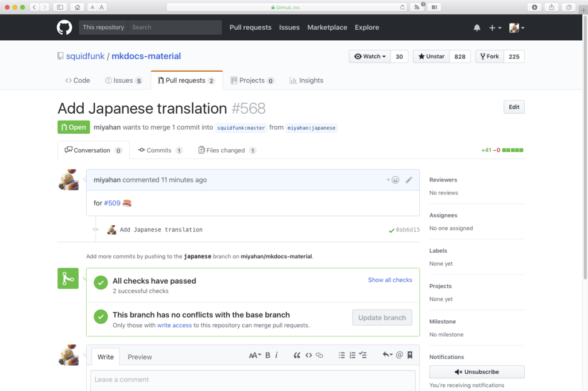The width and height of the screenshot is (588, 391).
Task: Fork the mkdocs-material repository
Action: 489,57
